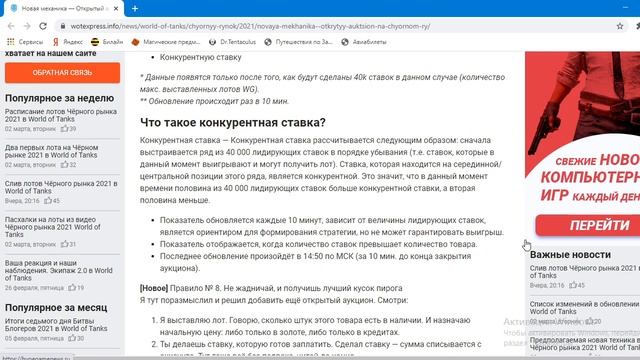Open the Билайн bookmark
The image size is (640, 360).
(x=107, y=42)
